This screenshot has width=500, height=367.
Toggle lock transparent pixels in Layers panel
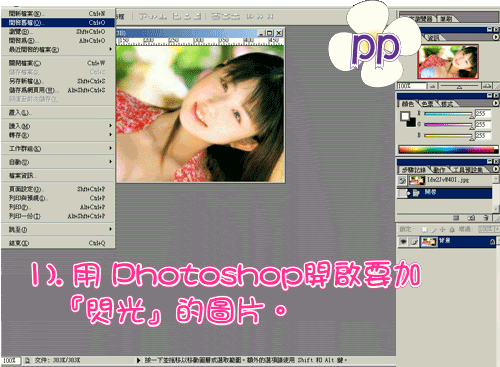424,229
